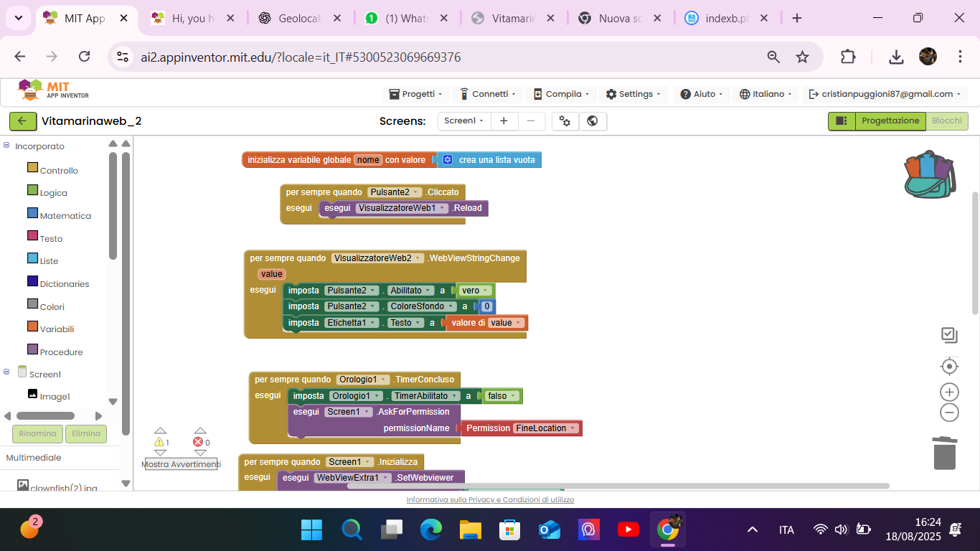Add a new screen with plus button
980x551 pixels.
pos(504,121)
